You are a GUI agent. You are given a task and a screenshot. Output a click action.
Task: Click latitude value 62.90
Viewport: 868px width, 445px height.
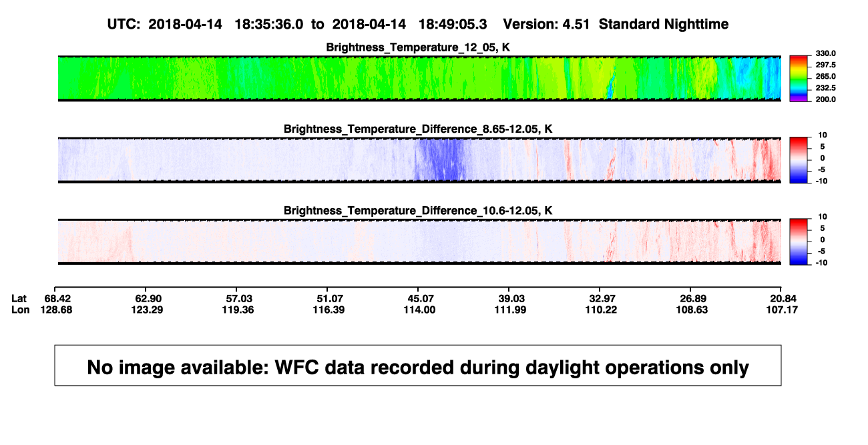tap(148, 298)
